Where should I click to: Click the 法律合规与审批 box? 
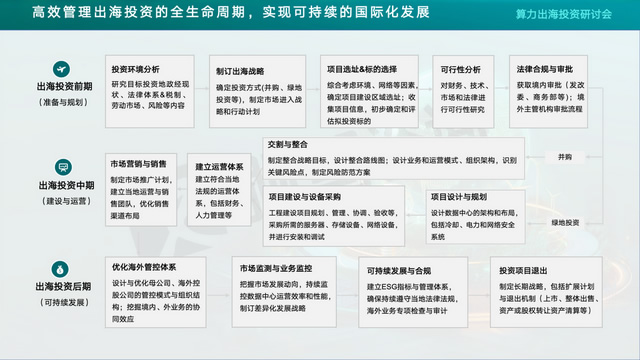[x=549, y=91]
